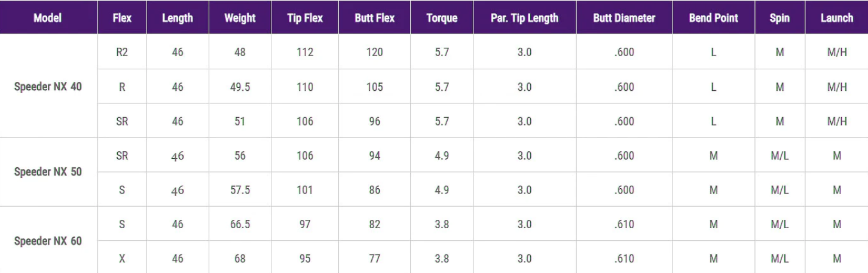Screen dimensions: 868x273
Task: Click the Flex column header
Action: (122, 18)
